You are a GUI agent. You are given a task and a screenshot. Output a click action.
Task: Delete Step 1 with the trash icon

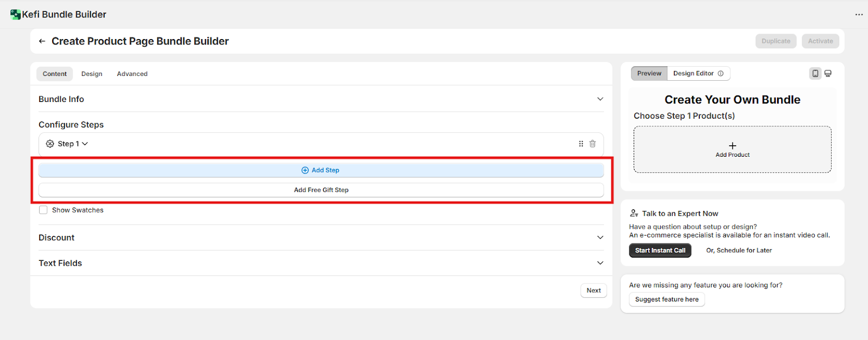pos(592,144)
